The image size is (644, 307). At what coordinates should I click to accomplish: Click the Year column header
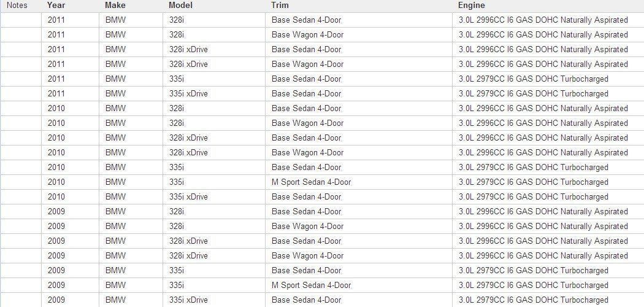pyautogui.click(x=56, y=6)
